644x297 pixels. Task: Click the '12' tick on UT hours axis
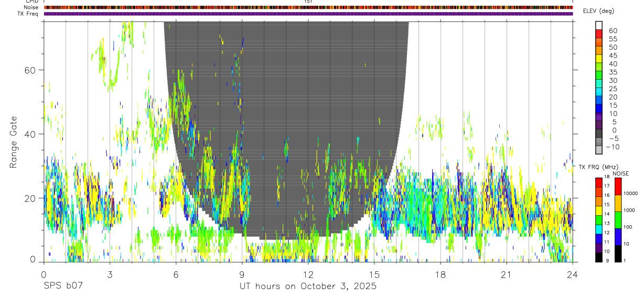pos(308,274)
